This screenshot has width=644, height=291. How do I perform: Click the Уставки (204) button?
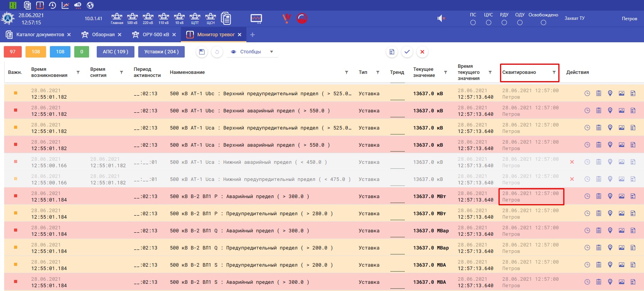pyautogui.click(x=161, y=52)
